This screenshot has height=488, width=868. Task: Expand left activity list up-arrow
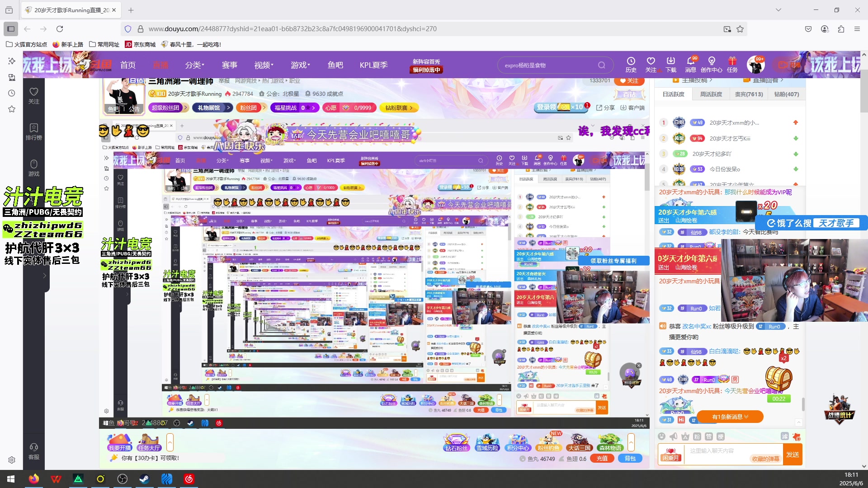pos(170,442)
